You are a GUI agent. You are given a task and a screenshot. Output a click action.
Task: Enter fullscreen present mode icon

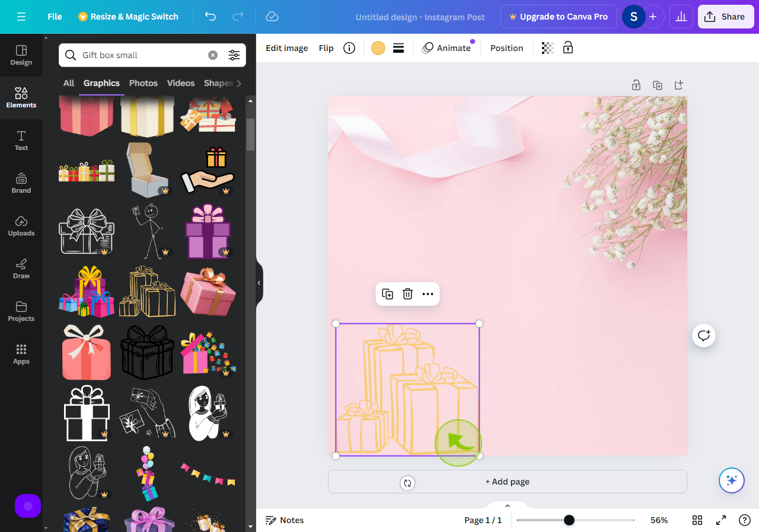(x=721, y=520)
